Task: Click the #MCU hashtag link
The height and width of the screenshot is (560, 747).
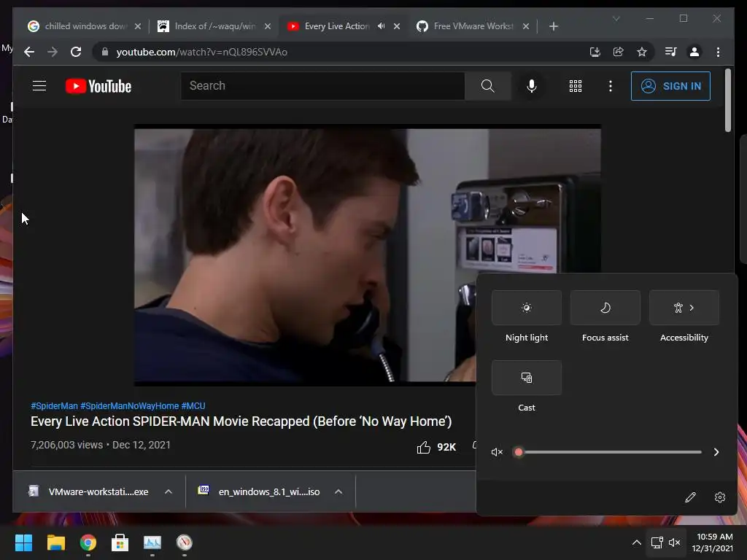Action: (193, 406)
